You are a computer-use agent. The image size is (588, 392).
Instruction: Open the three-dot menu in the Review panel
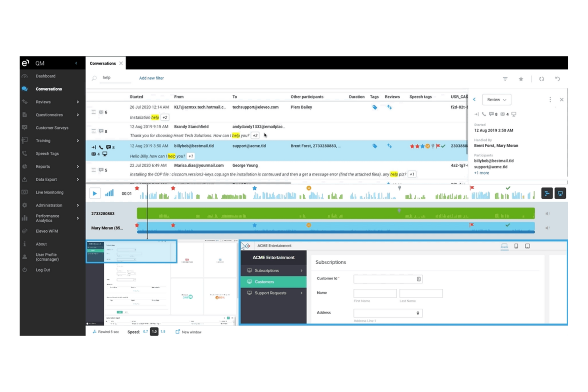point(550,99)
